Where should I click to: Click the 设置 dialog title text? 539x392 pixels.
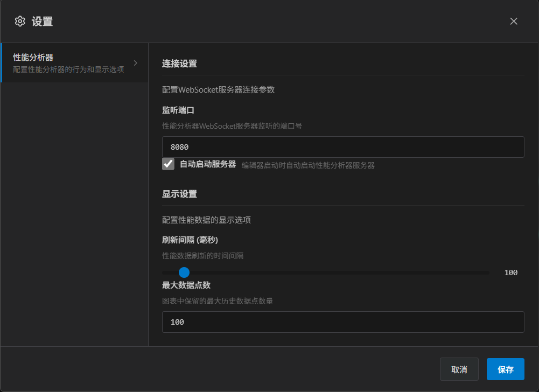(42, 22)
